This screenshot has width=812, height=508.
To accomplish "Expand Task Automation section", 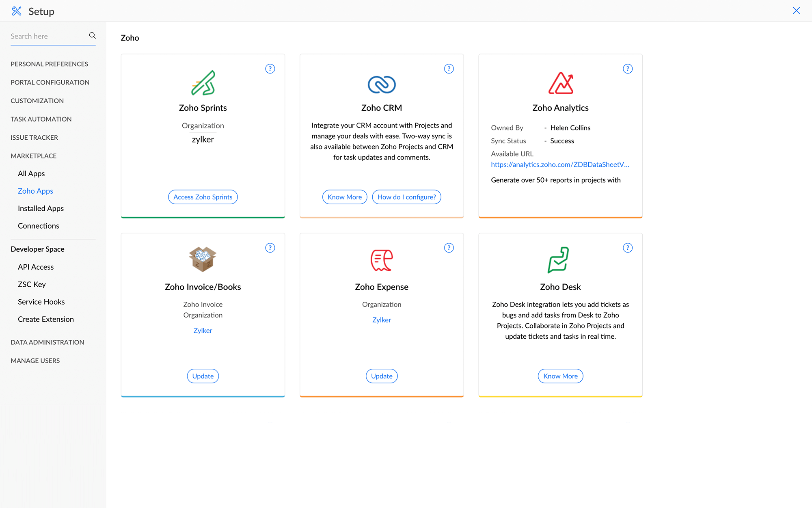I will [x=41, y=119].
